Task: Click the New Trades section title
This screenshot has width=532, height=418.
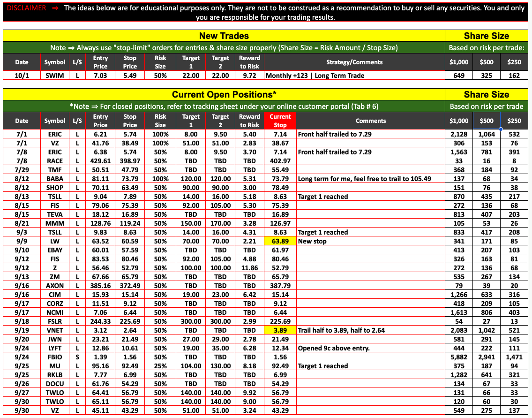Action: (x=224, y=36)
